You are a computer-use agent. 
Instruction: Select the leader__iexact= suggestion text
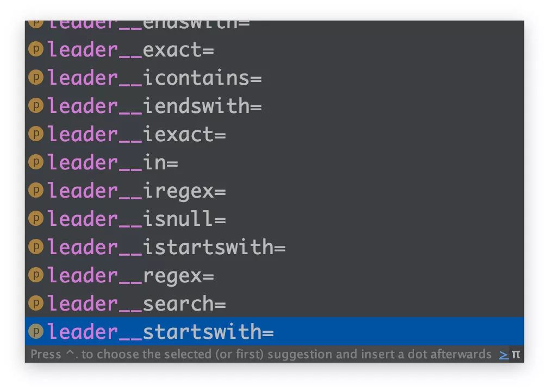pos(136,135)
